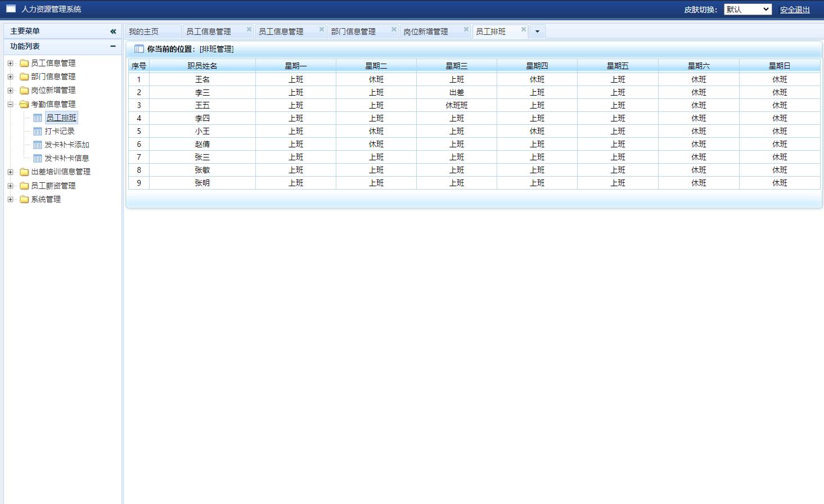Click the 星期五 column header
This screenshot has height=504, width=824.
(618, 66)
